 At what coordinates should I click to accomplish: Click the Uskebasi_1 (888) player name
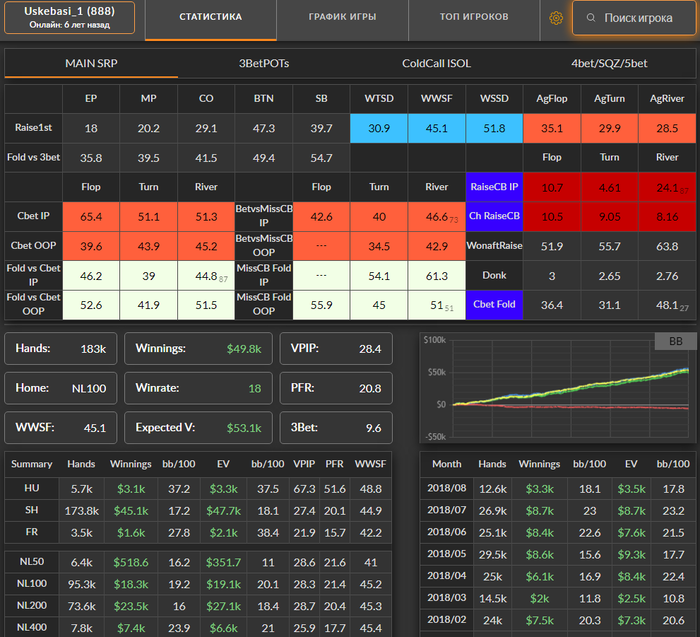tap(69, 11)
